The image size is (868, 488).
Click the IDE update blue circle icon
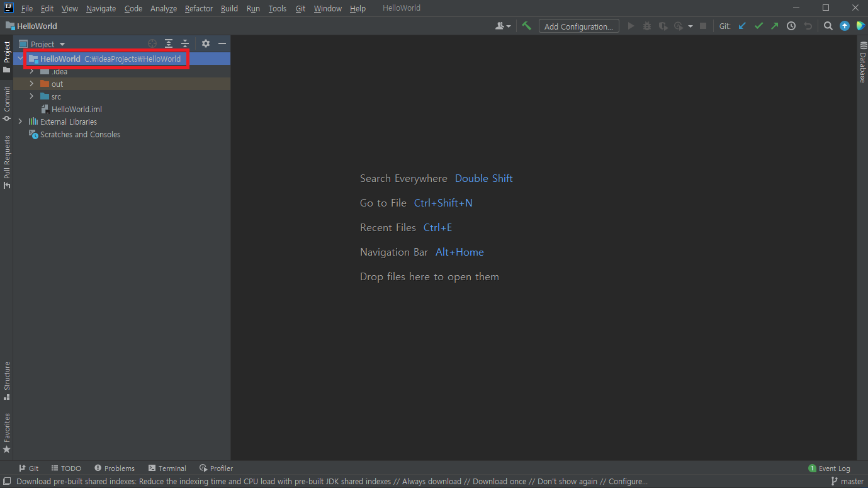point(845,26)
